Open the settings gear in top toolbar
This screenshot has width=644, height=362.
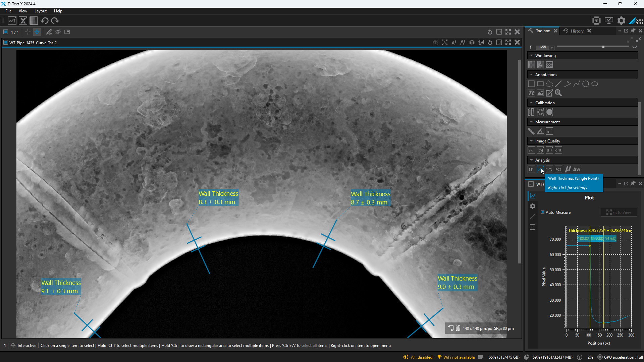tap(621, 21)
